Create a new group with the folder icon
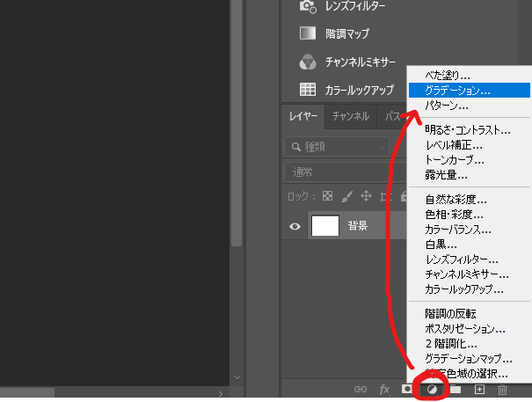Viewport: 532px width, 402px height. coord(455,389)
